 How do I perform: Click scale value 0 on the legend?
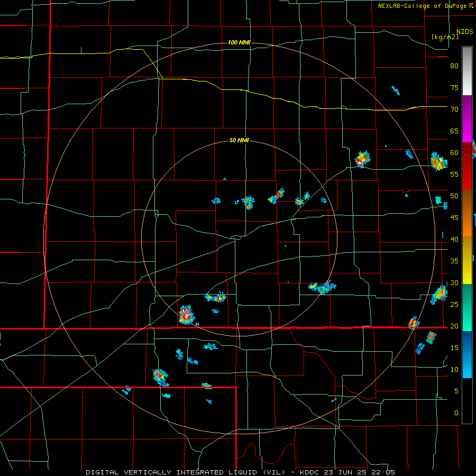(x=456, y=413)
